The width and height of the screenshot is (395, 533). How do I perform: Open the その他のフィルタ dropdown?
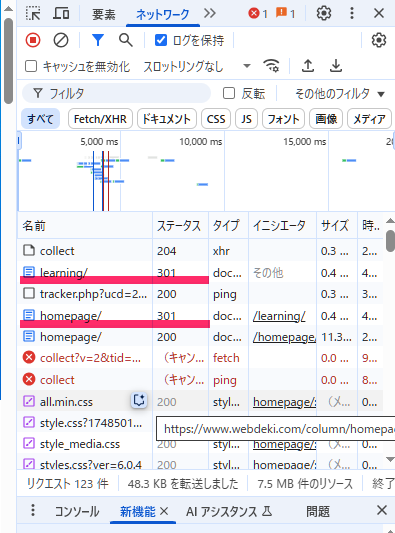340,93
